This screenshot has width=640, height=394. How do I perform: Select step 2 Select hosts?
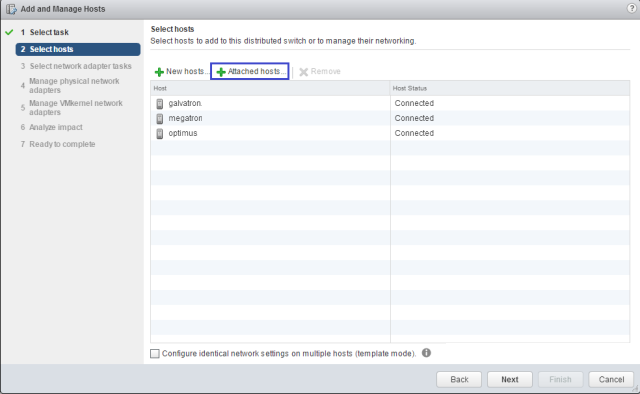tap(78, 49)
